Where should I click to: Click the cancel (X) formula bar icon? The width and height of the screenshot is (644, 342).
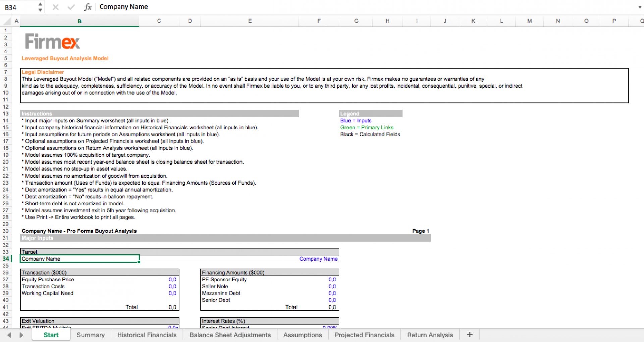[x=56, y=7]
